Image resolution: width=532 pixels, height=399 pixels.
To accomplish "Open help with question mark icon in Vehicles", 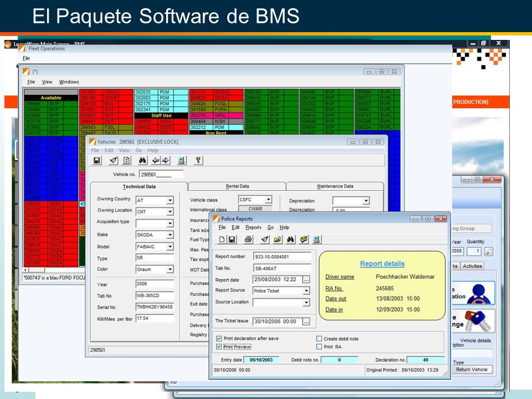I will [198, 161].
